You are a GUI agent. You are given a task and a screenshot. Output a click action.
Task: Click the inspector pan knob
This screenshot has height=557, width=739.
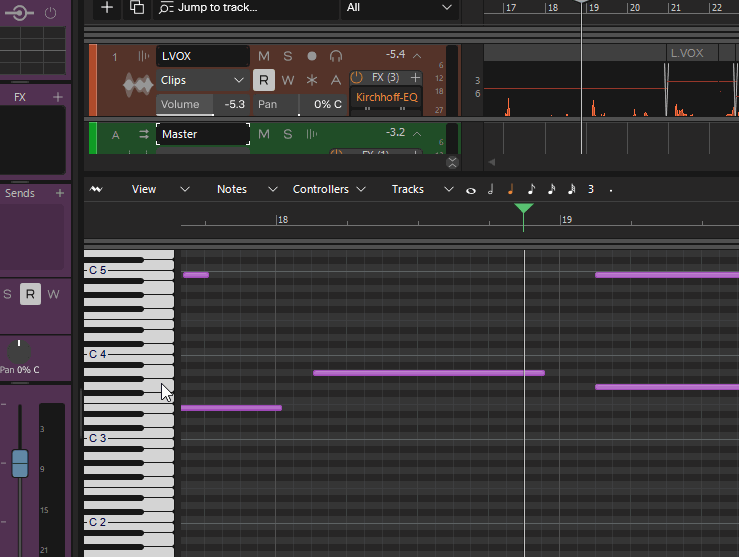click(19, 351)
